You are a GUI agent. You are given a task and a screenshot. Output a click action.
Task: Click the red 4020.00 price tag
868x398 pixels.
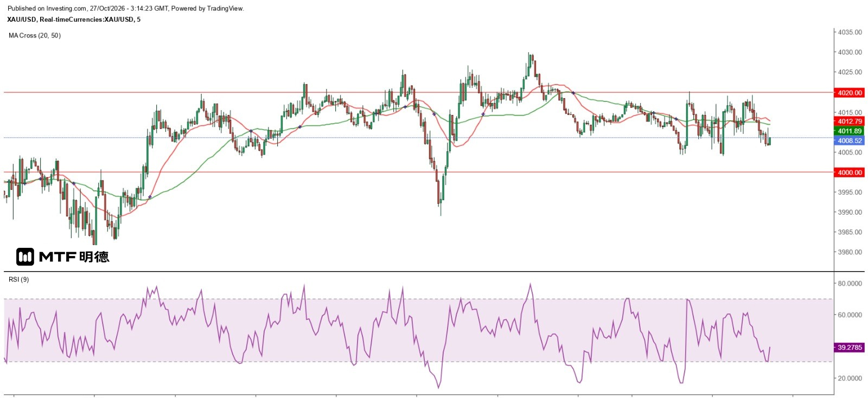point(849,93)
